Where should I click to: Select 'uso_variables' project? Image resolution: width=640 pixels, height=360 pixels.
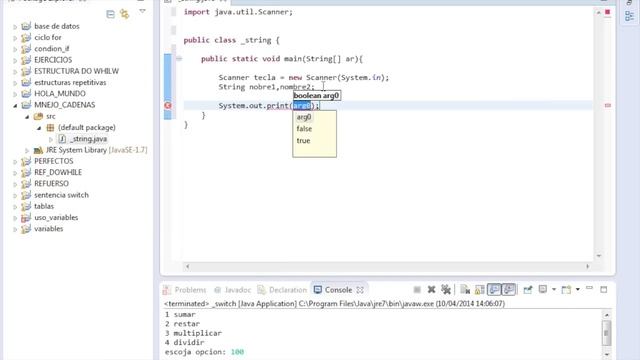click(56, 218)
